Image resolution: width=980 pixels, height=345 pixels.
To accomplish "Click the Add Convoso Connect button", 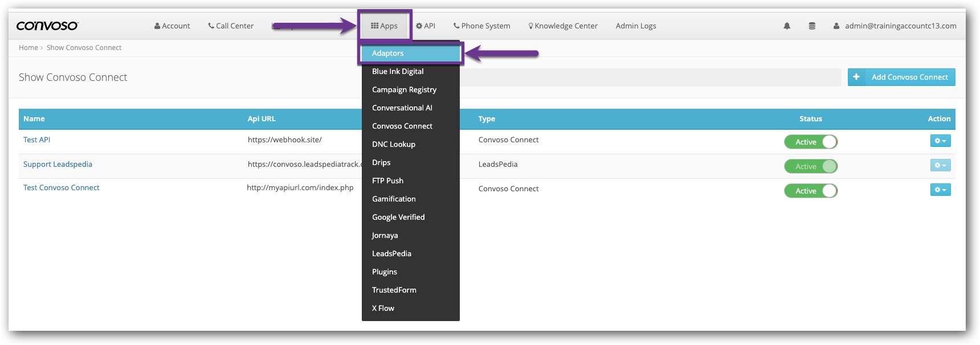I will (901, 77).
